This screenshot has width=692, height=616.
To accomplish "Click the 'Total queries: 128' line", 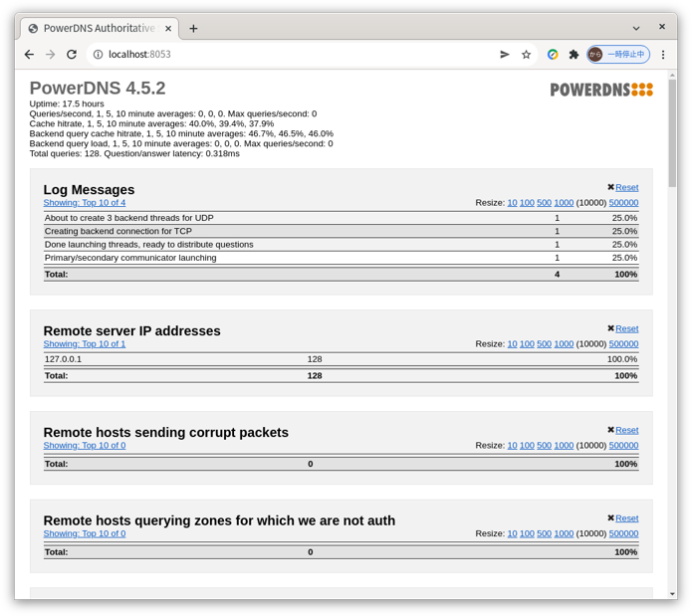I will click(134, 153).
